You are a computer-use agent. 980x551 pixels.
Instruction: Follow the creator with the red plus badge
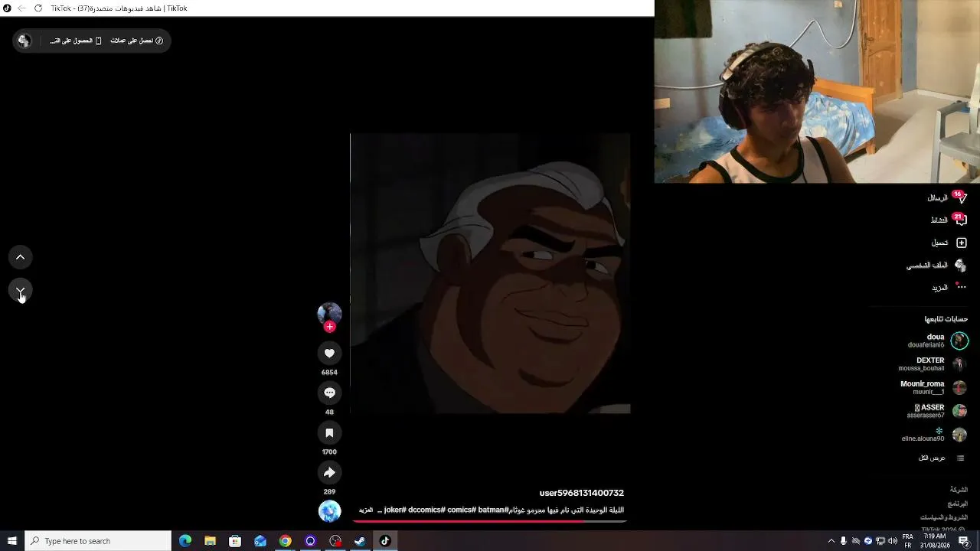pos(329,327)
